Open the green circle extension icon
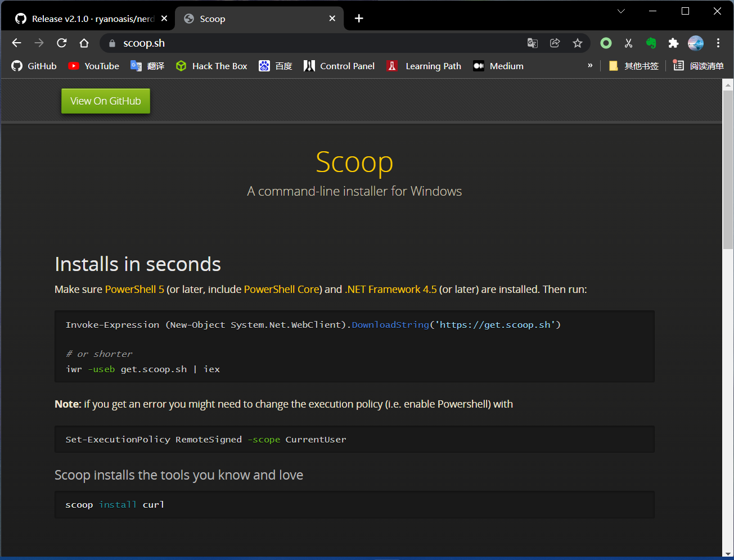 coord(606,43)
